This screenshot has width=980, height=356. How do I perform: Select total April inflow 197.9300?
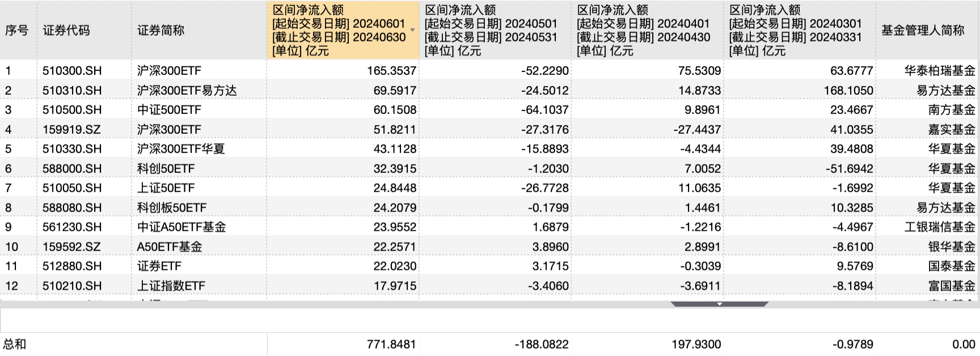pyautogui.click(x=696, y=344)
